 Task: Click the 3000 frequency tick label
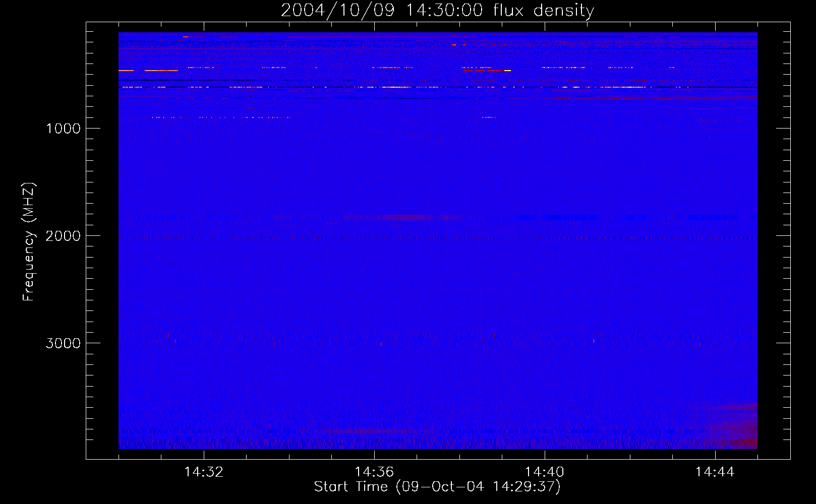[x=63, y=343]
